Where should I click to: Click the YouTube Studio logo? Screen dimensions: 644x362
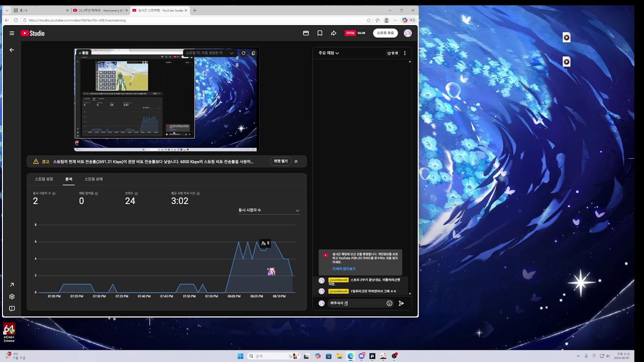pos(33,33)
